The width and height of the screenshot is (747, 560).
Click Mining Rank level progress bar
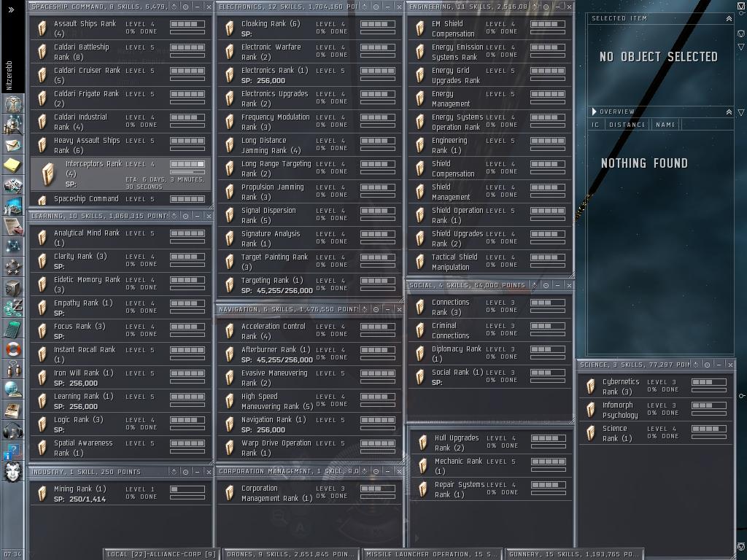click(x=187, y=489)
